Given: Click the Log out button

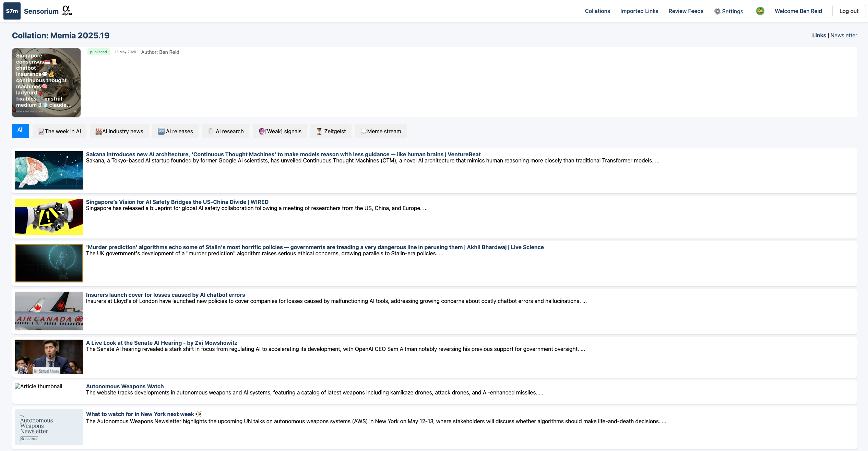Looking at the screenshot, I should [848, 11].
